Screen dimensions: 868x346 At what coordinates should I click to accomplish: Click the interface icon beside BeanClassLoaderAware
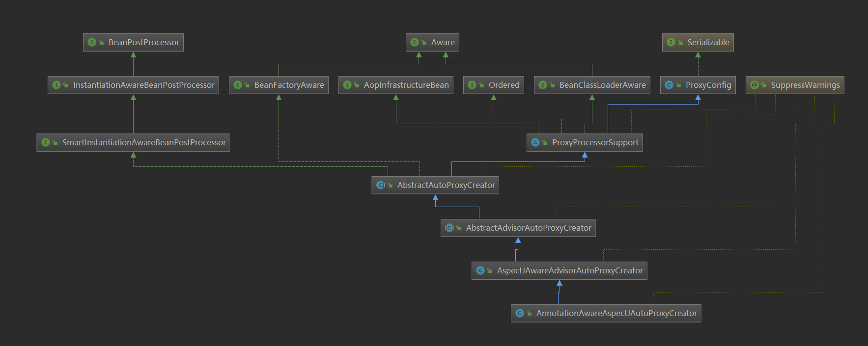coord(542,85)
